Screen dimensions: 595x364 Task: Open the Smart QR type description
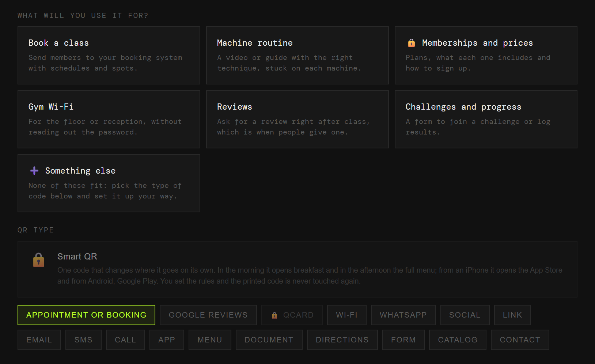tap(297, 269)
